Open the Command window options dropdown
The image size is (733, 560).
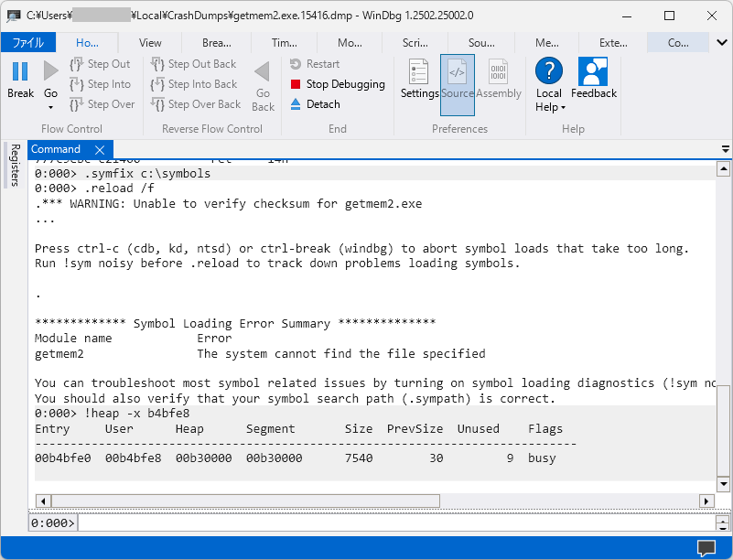tap(726, 149)
